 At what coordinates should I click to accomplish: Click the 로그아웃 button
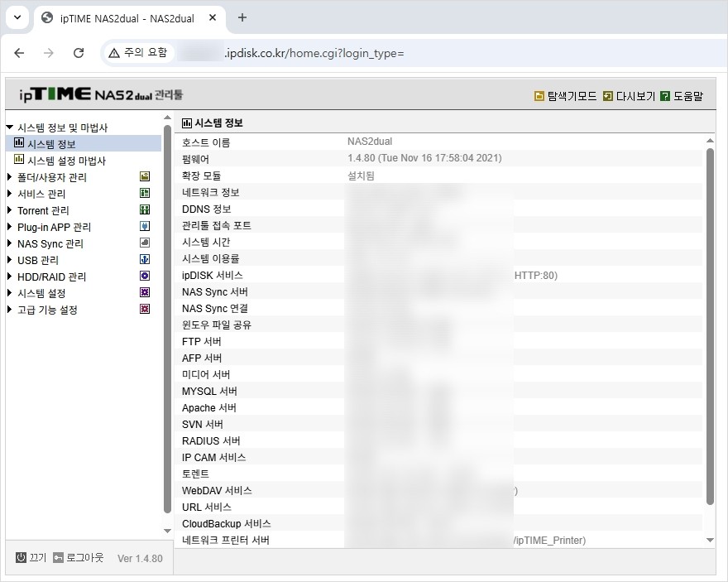79,557
